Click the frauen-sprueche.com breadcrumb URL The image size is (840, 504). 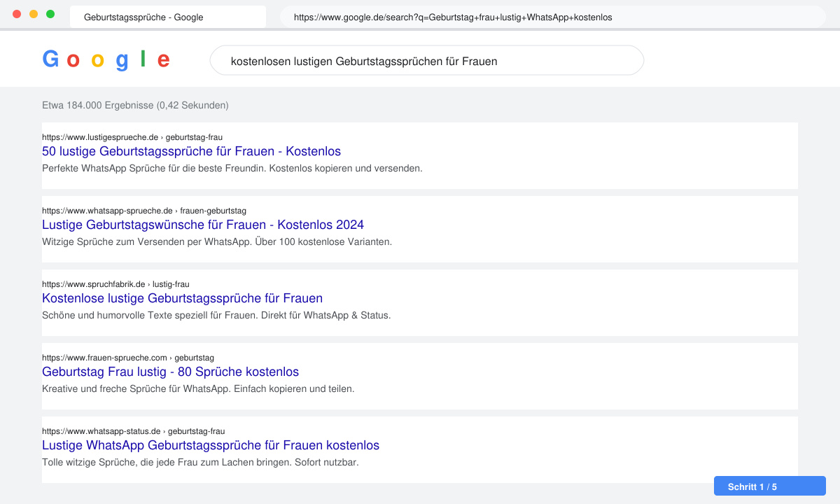coord(128,358)
